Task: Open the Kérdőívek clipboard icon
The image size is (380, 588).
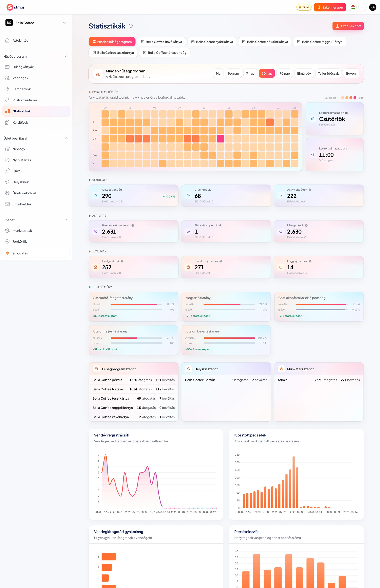Action: pos(7,122)
